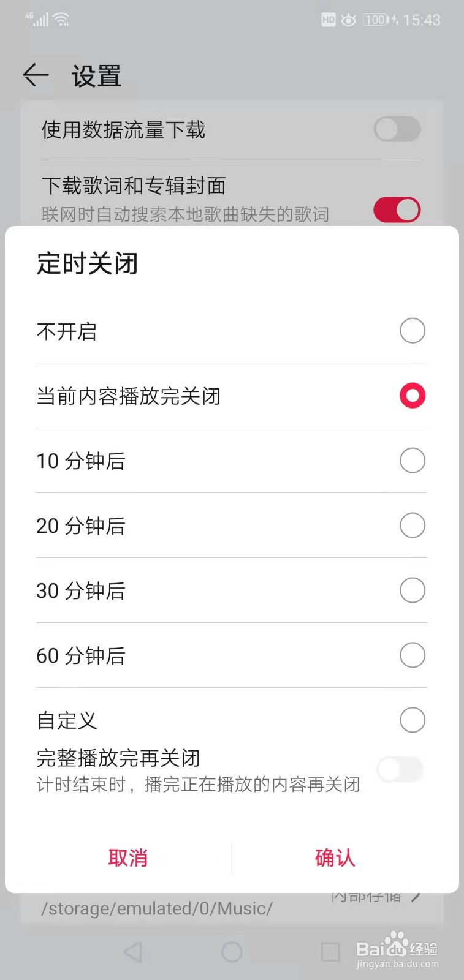Viewport: 464px width, 980px height.
Task: Choose the 10 分钟后 timer option
Action: (412, 461)
